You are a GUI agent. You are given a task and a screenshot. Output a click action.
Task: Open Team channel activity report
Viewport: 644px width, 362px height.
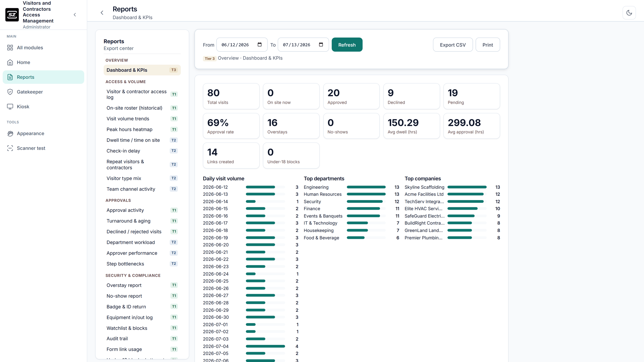(x=142, y=189)
